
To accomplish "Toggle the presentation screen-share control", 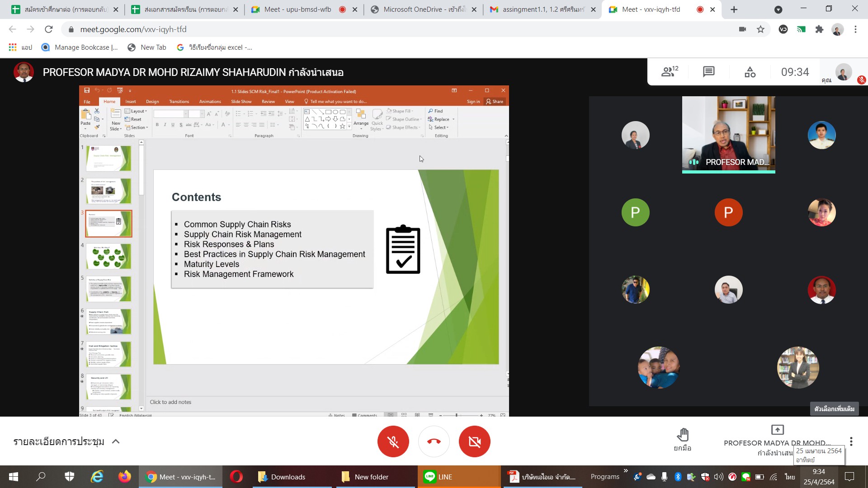I will click(777, 430).
